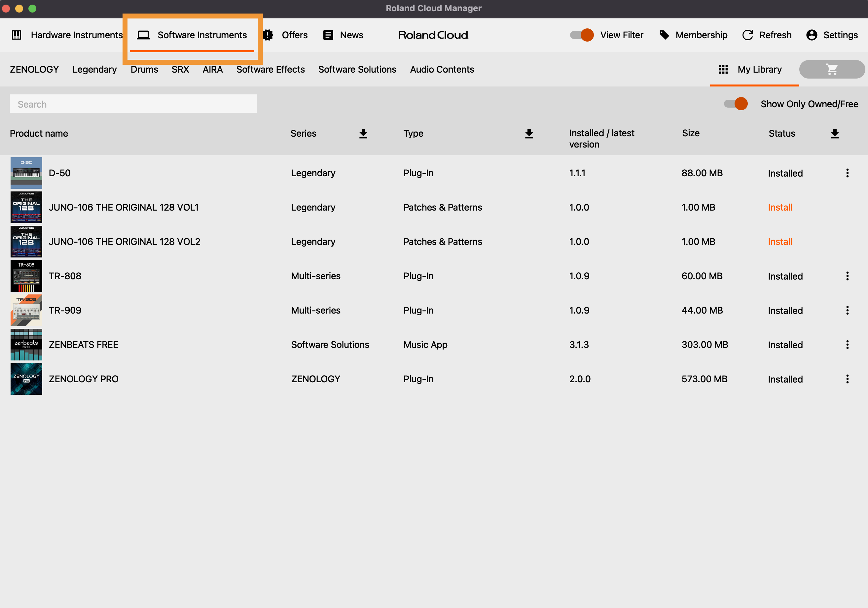Switch to the Legendary category tab
Screen dimensions: 868x608
(94, 70)
